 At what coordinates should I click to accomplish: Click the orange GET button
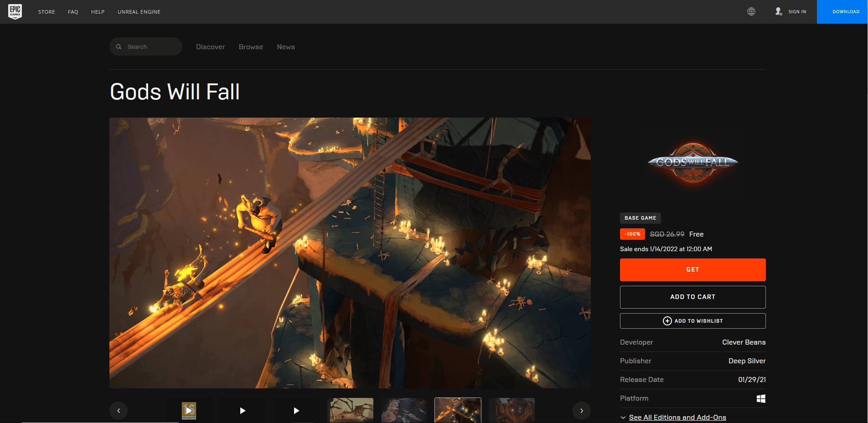pos(692,269)
